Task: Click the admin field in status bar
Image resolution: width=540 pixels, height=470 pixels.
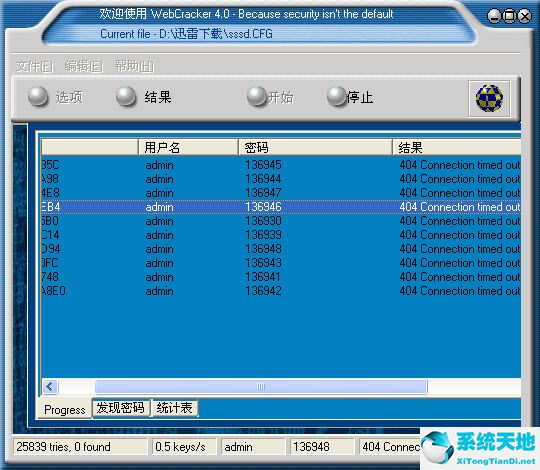Action: click(x=253, y=447)
